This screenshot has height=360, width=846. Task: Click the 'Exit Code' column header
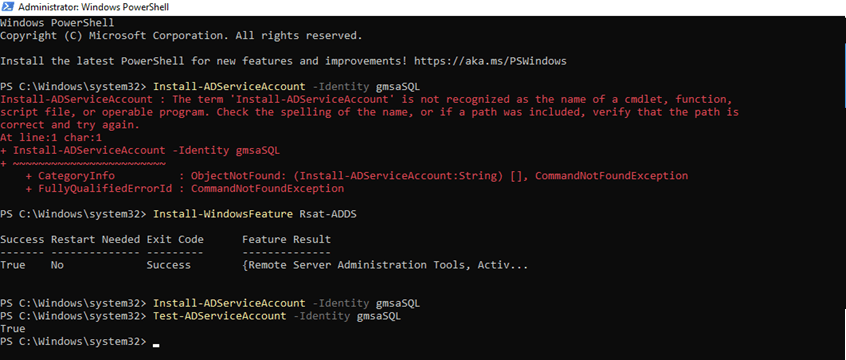pos(175,240)
